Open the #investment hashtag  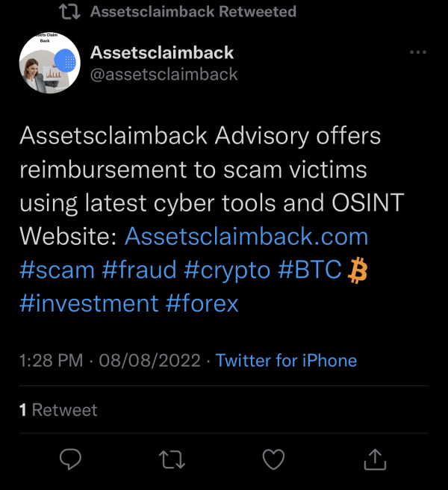coord(89,303)
